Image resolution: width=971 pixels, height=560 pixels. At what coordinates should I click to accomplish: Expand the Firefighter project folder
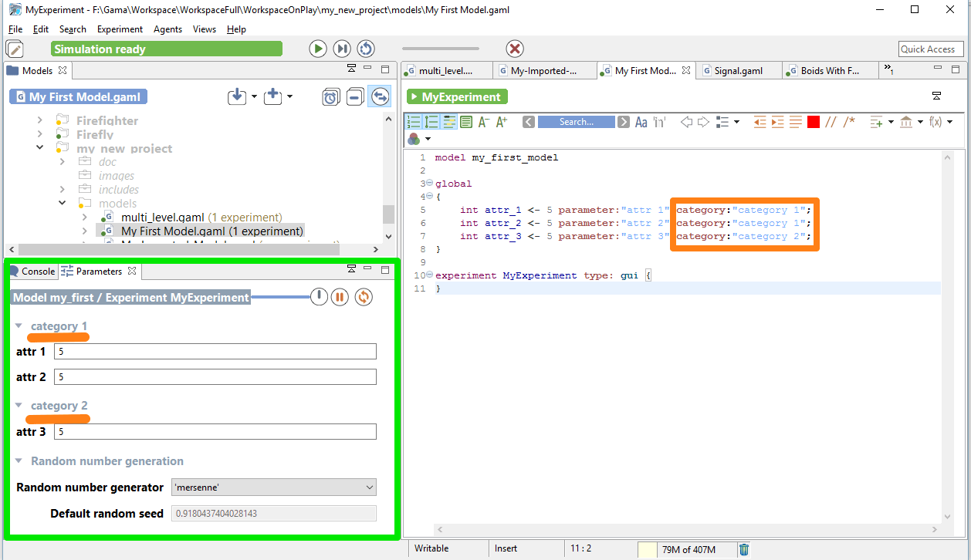(x=40, y=120)
